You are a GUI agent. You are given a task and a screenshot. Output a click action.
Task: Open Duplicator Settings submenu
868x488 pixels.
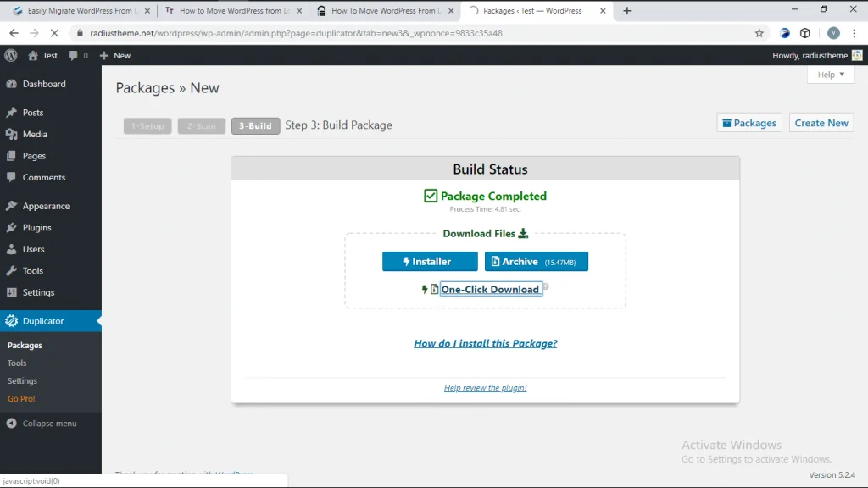pos(22,380)
